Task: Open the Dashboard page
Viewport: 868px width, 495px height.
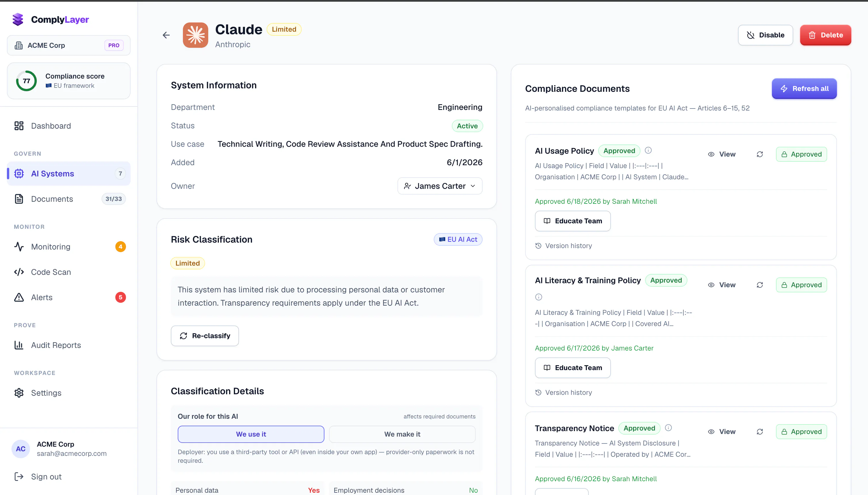Action: point(69,126)
